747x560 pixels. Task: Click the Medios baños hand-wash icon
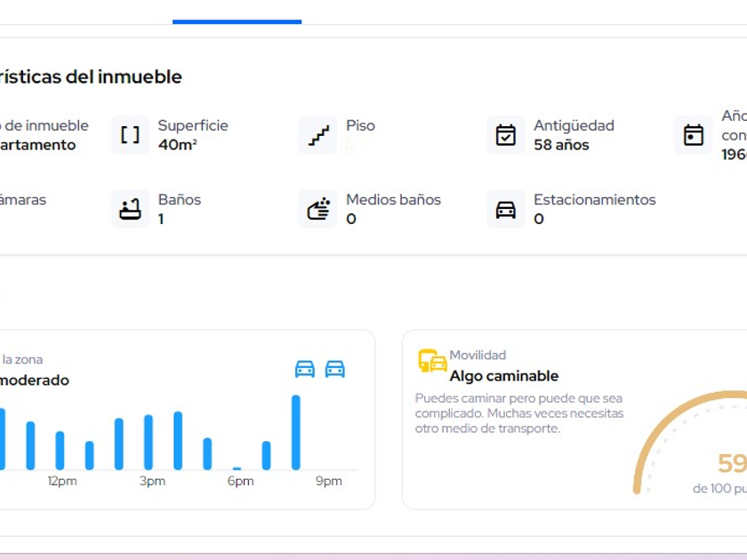point(318,209)
